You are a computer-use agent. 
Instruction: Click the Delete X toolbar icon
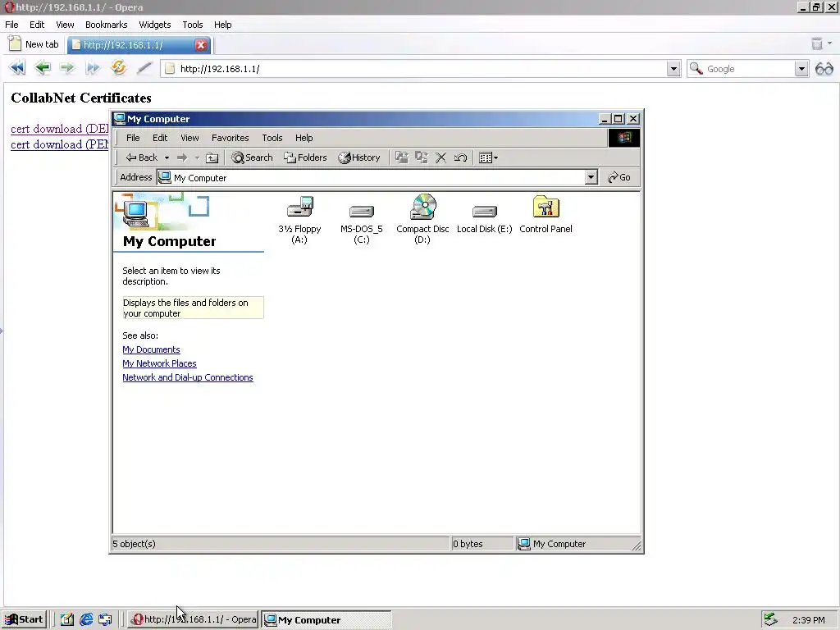point(441,157)
